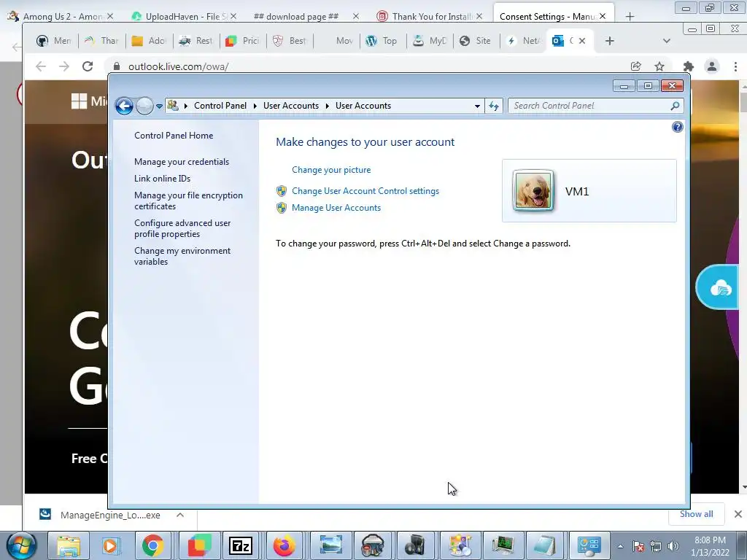Image resolution: width=747 pixels, height=560 pixels.
Task: Open Manage User Accounts link
Action: [x=336, y=208]
